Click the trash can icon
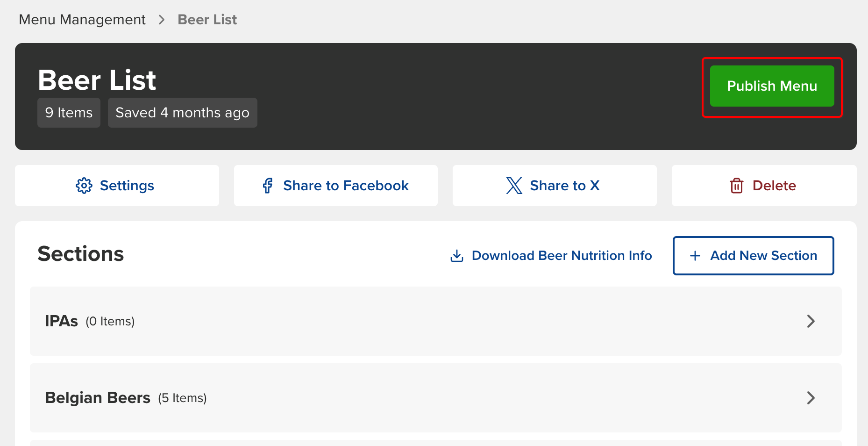Screen dimensions: 868x446 [736, 186]
